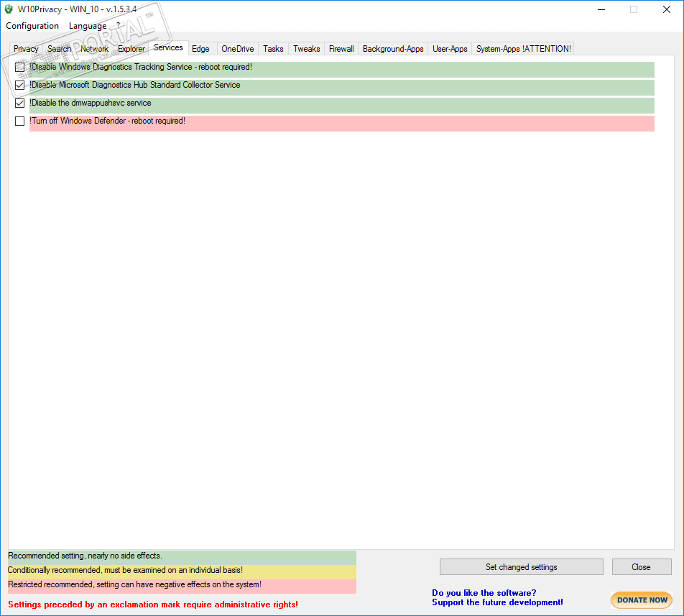Click 'Support the future development!' text

497,602
